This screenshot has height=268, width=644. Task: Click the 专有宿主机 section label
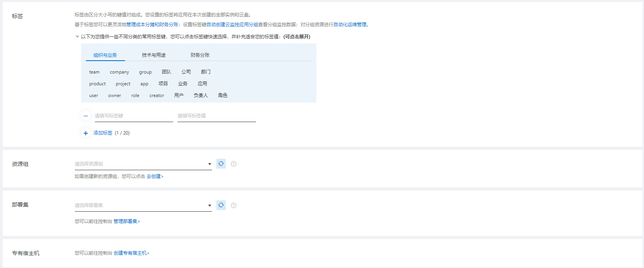25,253
